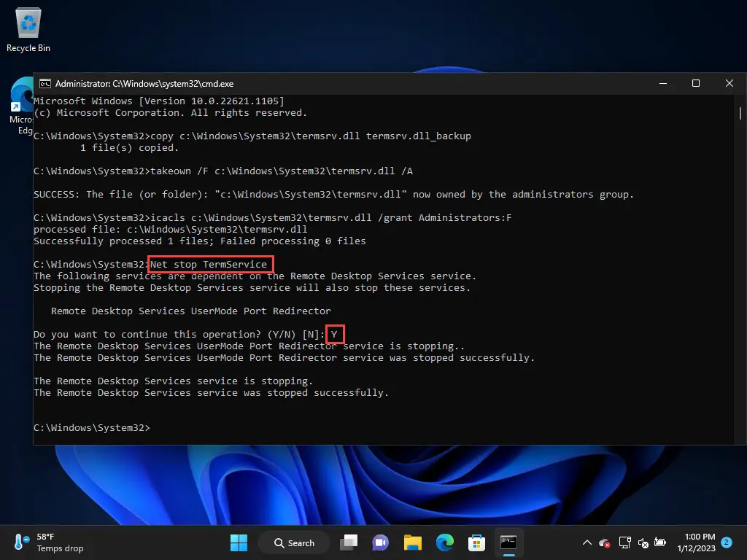Click the blue notification count badge

[725, 542]
